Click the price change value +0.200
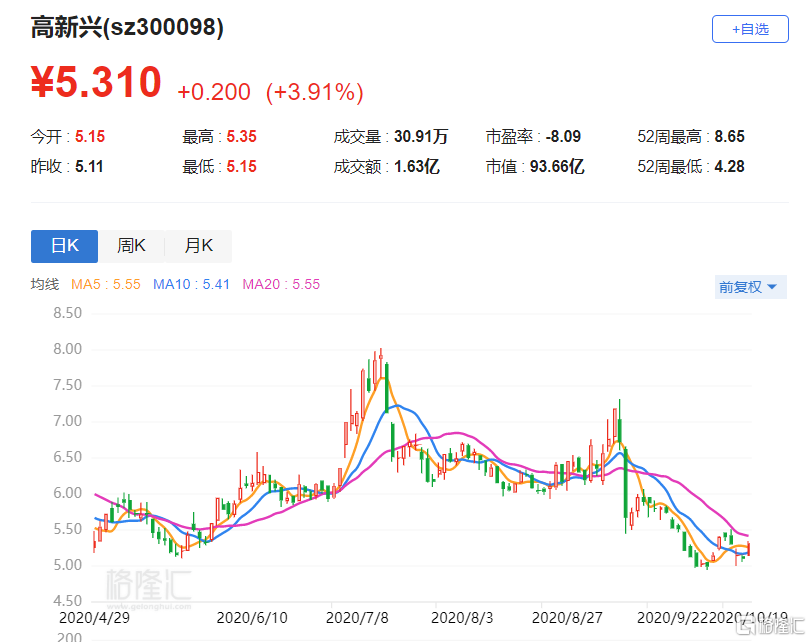This screenshot has width=811, height=642. point(214,92)
